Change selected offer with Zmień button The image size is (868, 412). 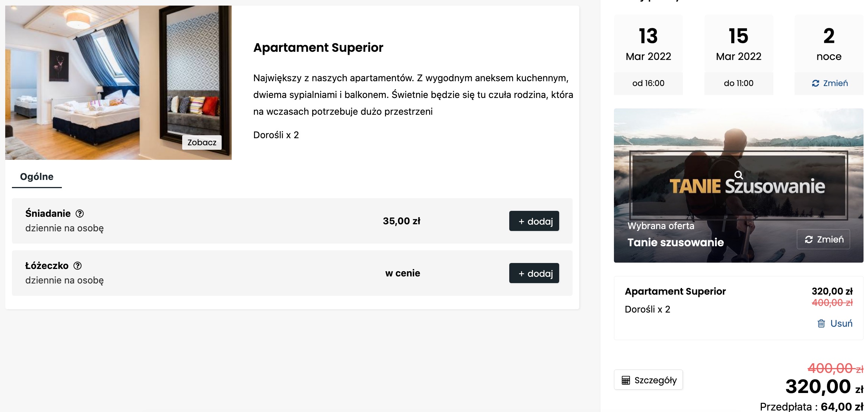pyautogui.click(x=823, y=239)
